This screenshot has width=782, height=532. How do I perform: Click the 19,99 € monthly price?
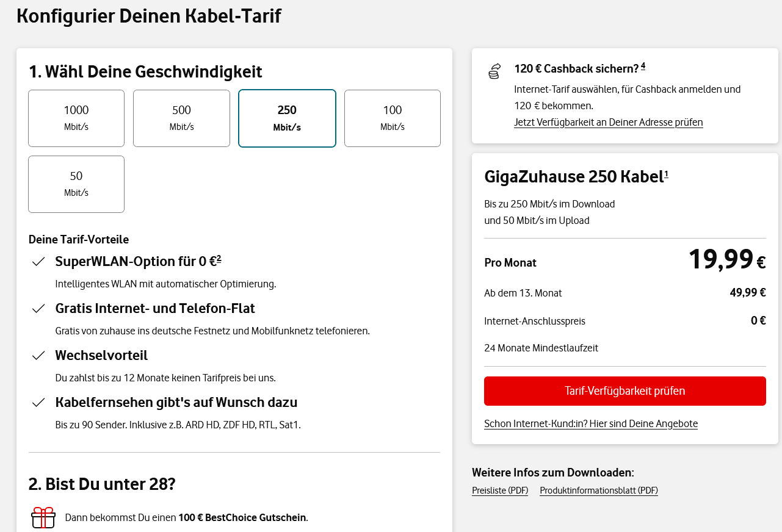pos(727,259)
